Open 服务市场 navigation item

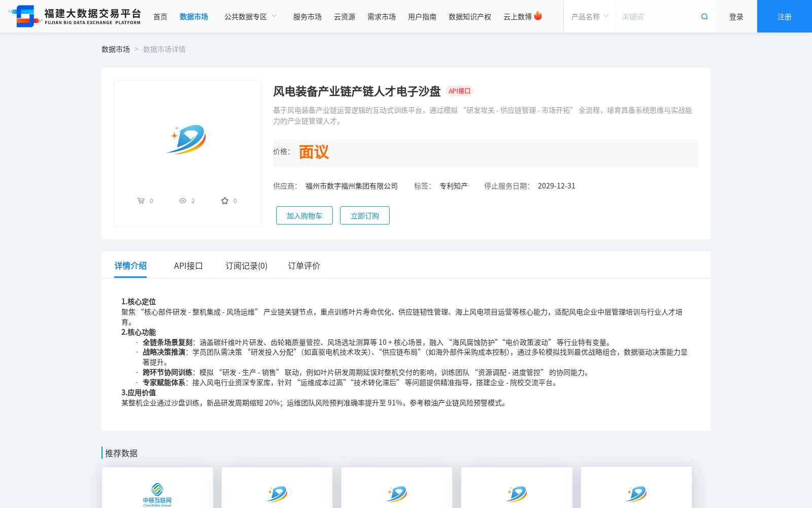coord(308,17)
